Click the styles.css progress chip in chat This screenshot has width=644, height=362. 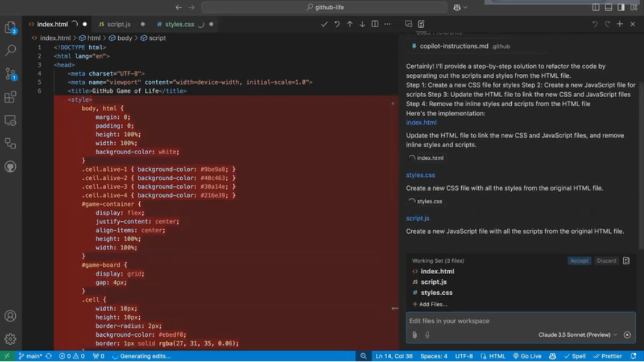tap(426, 202)
